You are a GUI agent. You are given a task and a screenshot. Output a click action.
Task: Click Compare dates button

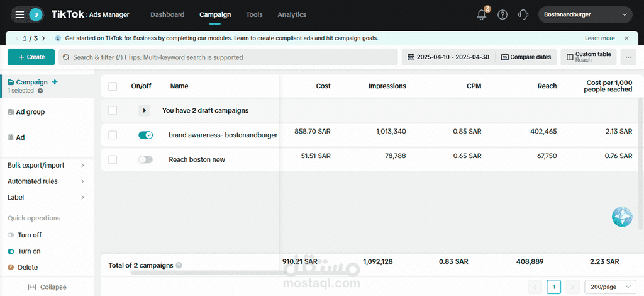tap(526, 57)
